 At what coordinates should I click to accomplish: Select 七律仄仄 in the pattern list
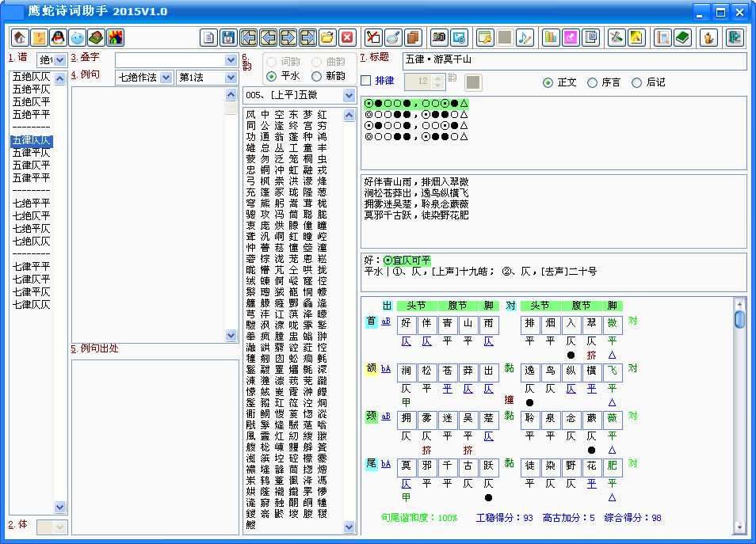[x=32, y=305]
